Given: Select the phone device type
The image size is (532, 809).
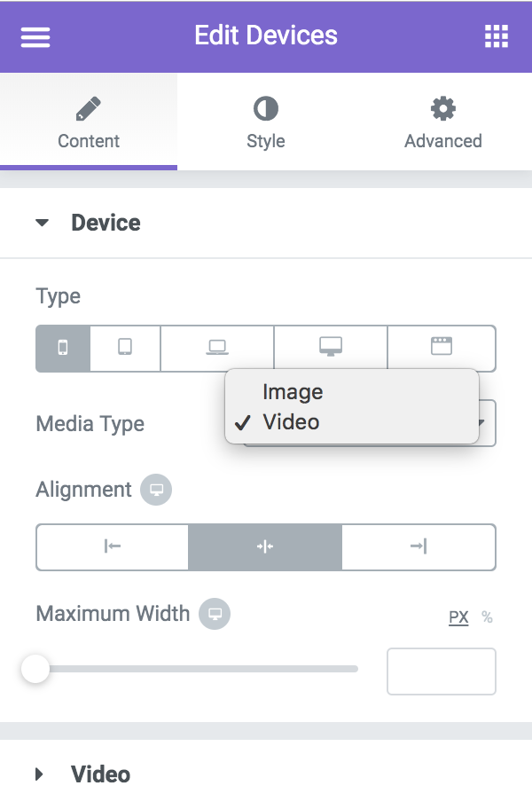Looking at the screenshot, I should 63,349.
